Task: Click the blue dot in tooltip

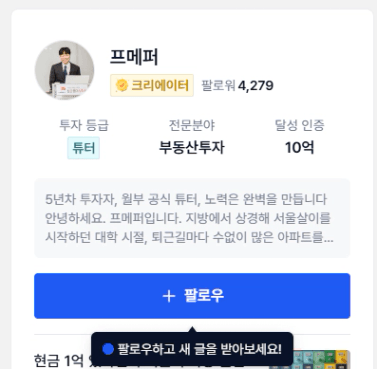Action: point(108,349)
